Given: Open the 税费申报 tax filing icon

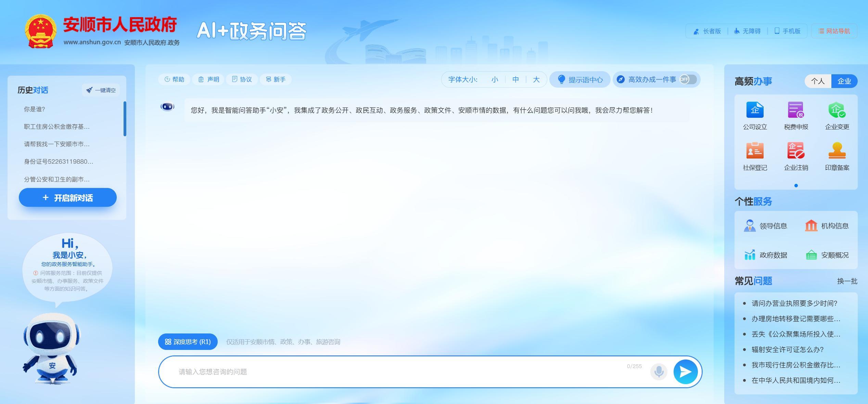Looking at the screenshot, I should 796,110.
